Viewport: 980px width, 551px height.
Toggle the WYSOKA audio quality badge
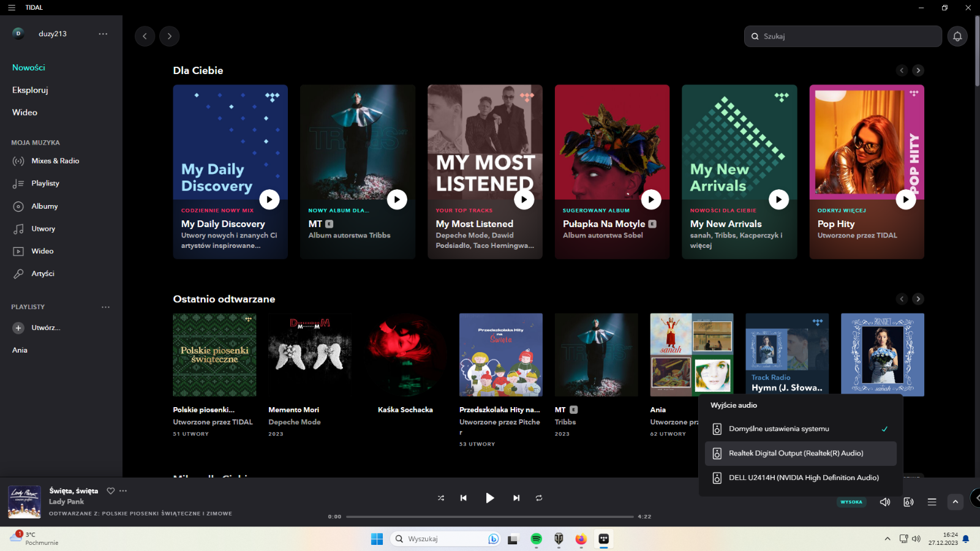pos(851,502)
